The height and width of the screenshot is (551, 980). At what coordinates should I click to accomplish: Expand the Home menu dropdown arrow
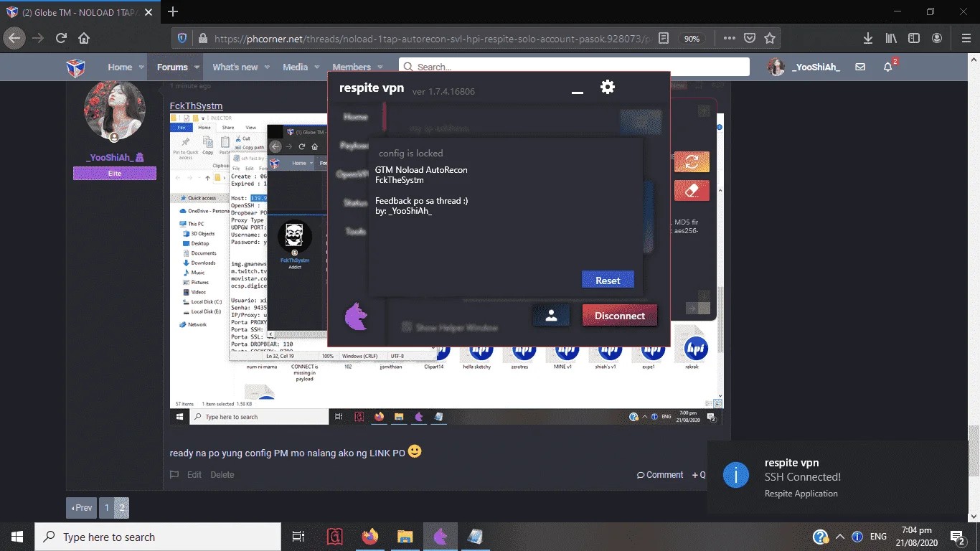coord(141,67)
